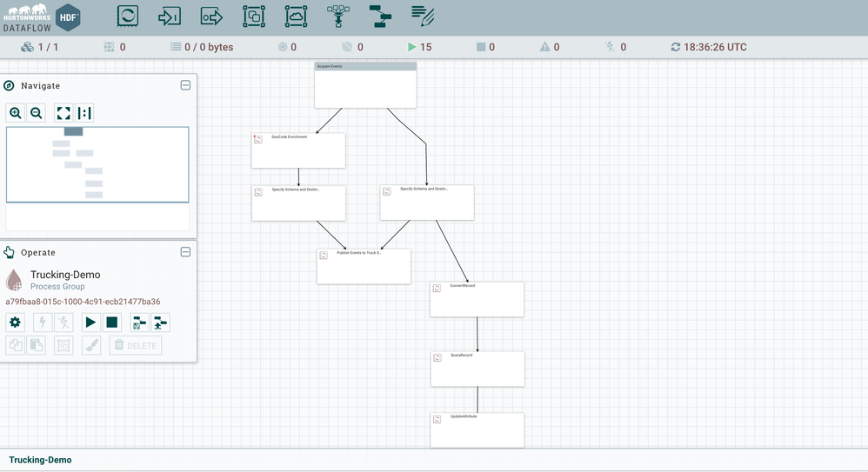
Task: Click the Zoom In magnifier button
Action: pyautogui.click(x=16, y=113)
